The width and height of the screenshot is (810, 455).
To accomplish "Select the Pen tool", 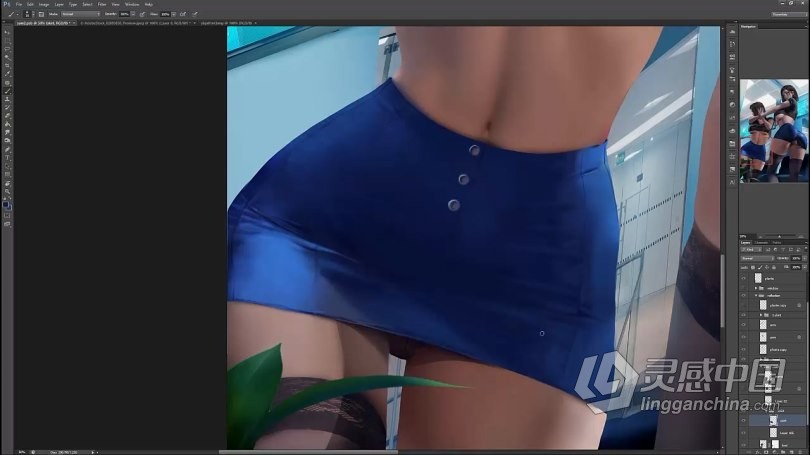I will coord(7,149).
